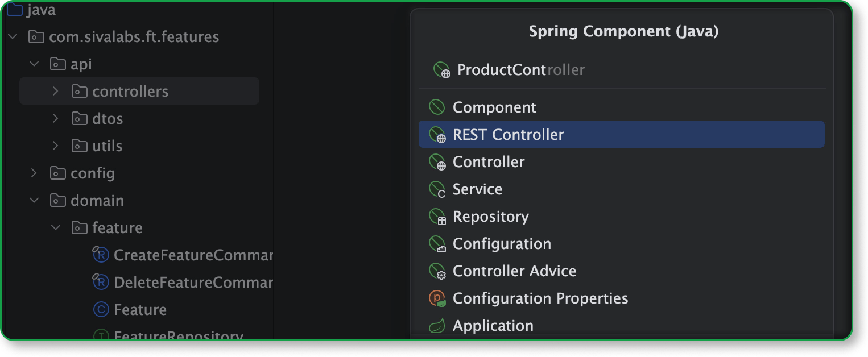Expand the config package chevron
This screenshot has width=868, height=357.
tap(34, 173)
